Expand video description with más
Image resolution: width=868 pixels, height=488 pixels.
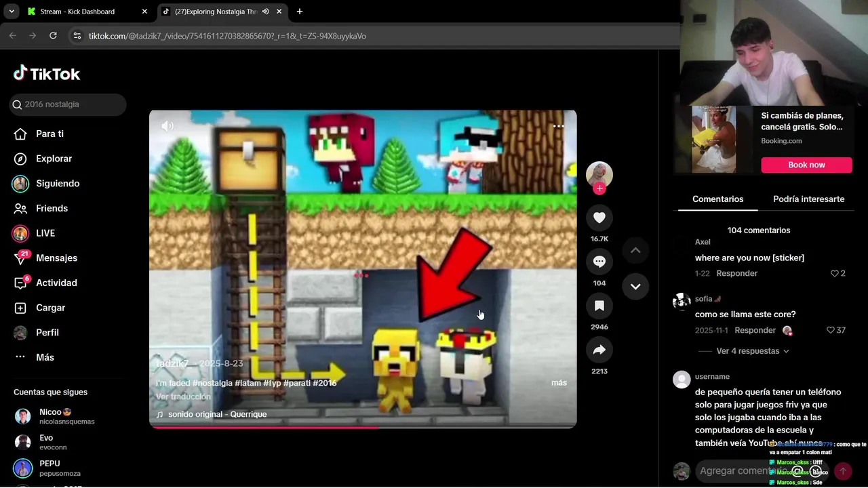tap(559, 383)
